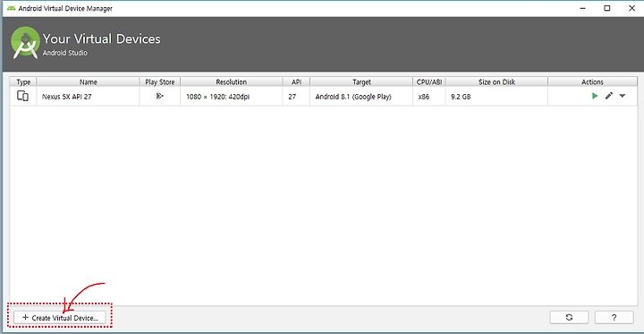Click the Resolution column header
Image resolution: width=644 pixels, height=334 pixels.
(x=232, y=81)
